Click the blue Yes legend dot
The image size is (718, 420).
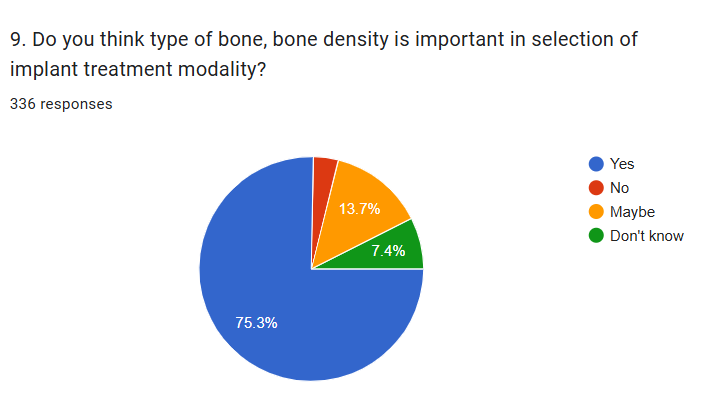coord(597,164)
